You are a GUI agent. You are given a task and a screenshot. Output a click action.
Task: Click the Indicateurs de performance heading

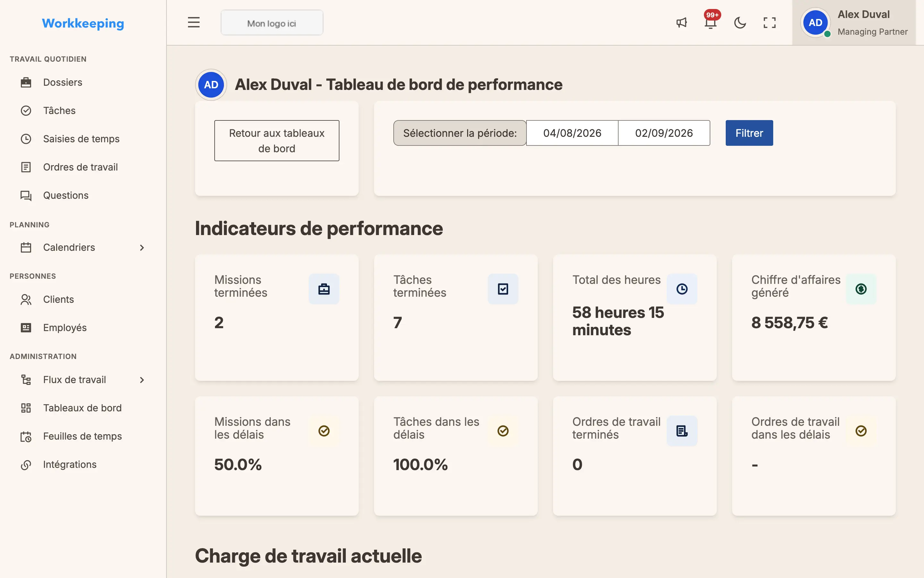click(319, 229)
